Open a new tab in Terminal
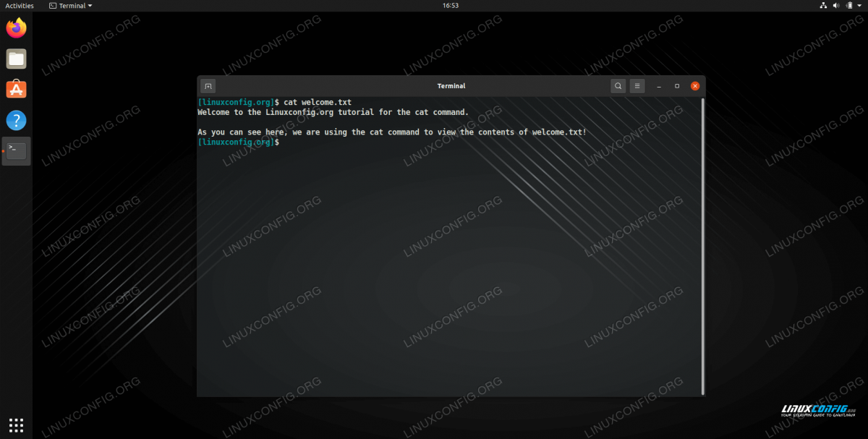This screenshot has height=439, width=868. 208,86
